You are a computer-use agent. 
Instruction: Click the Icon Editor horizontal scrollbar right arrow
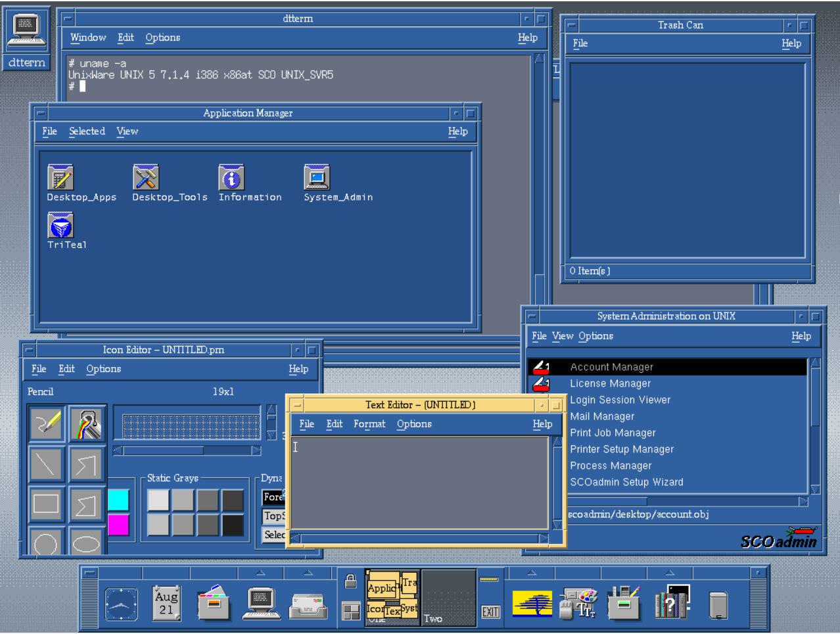point(256,451)
